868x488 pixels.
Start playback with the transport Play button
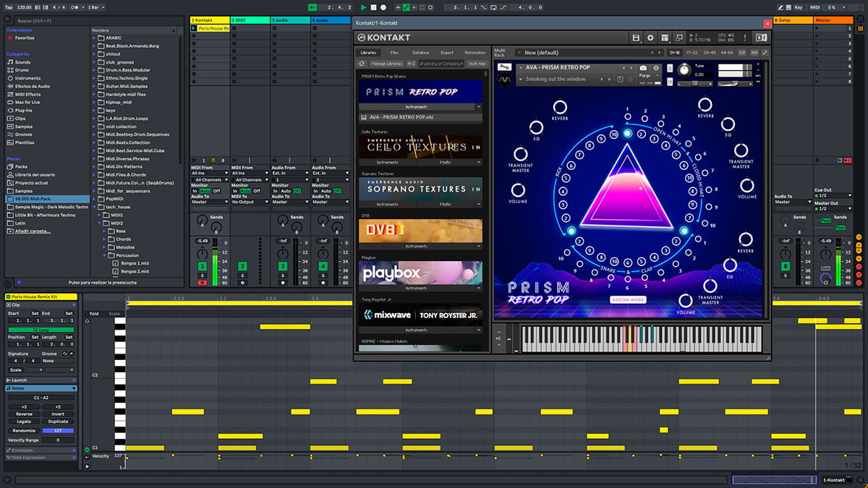tap(364, 7)
